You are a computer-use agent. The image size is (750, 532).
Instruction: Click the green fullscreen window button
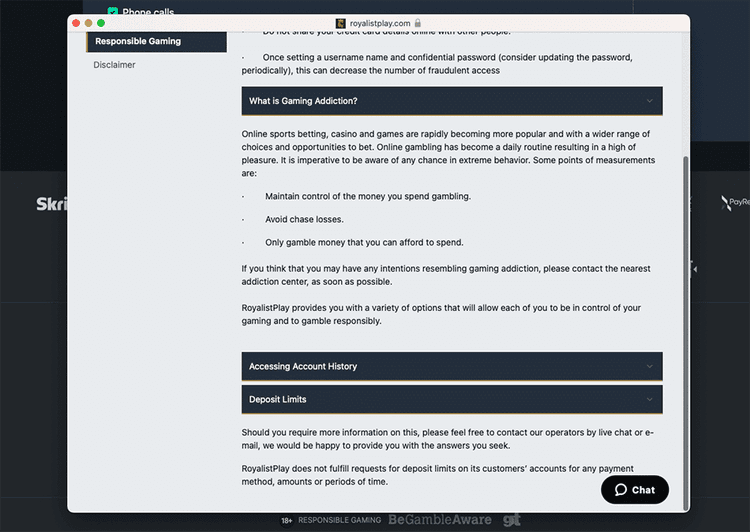tap(101, 23)
